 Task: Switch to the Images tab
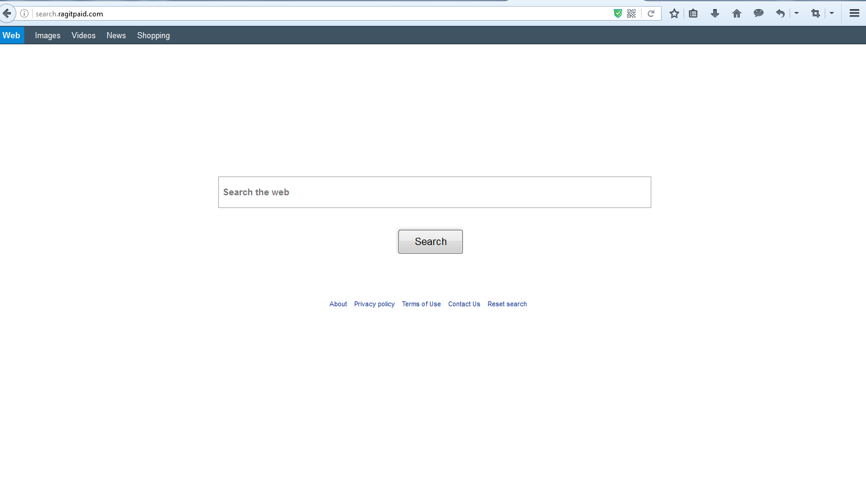click(48, 35)
